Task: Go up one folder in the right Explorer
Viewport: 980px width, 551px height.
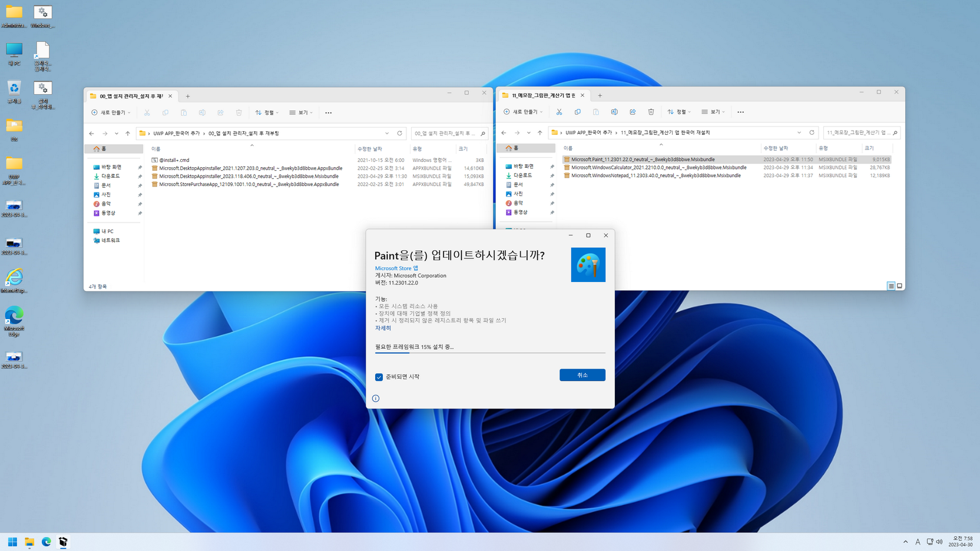Action: [539, 133]
